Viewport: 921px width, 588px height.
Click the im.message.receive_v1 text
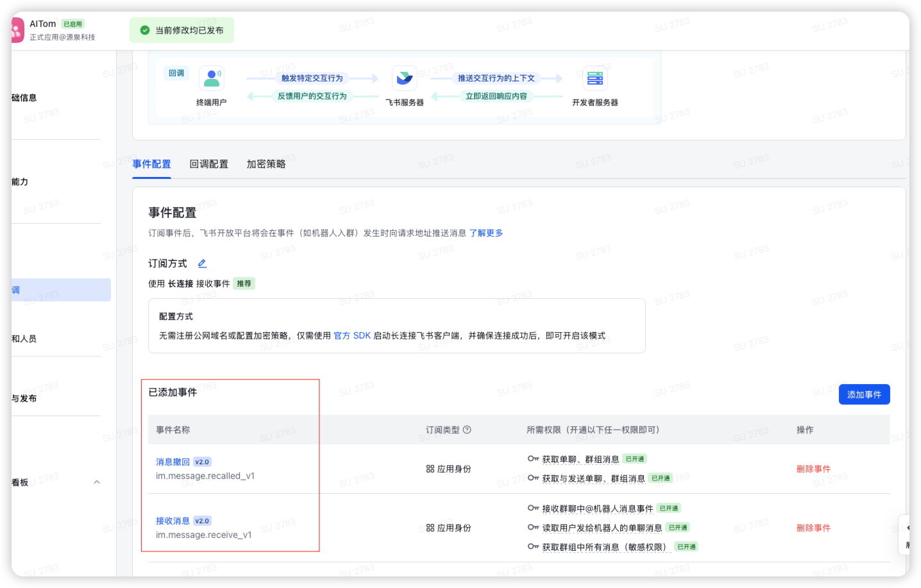coord(204,535)
